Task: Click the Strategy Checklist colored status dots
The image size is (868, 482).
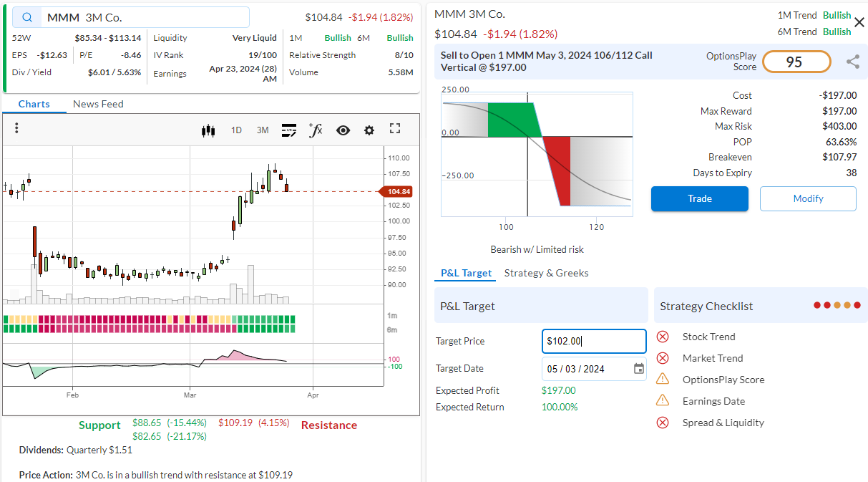Action: [837, 306]
